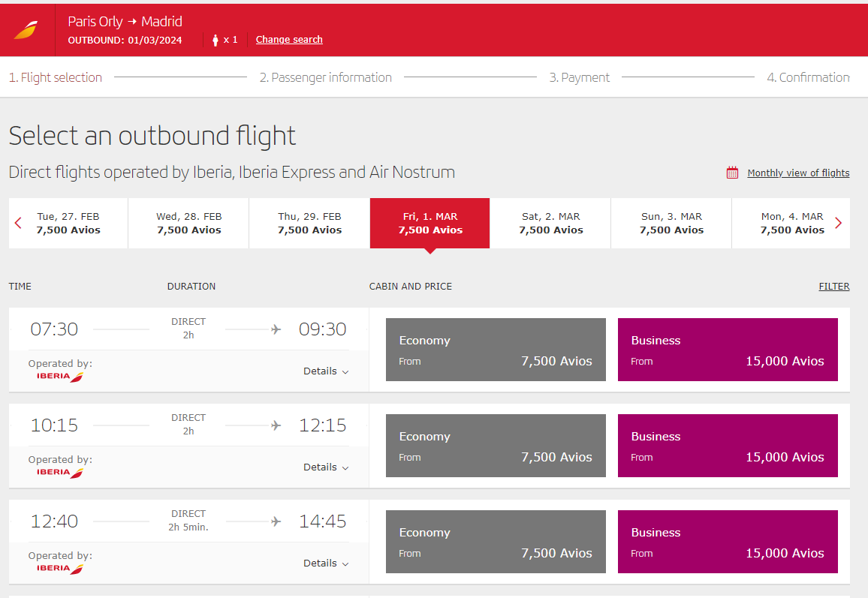Go to previous dates with left arrow
The height and width of the screenshot is (598, 868).
19,223
